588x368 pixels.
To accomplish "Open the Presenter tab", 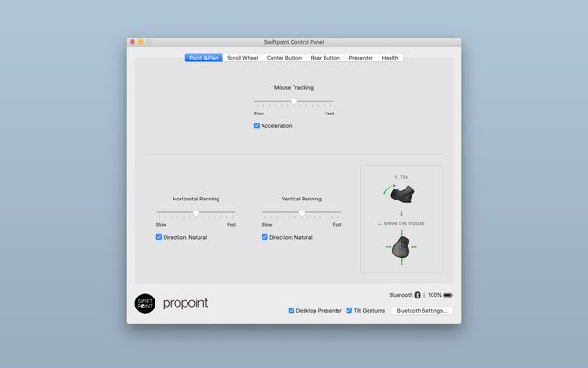I will 360,58.
